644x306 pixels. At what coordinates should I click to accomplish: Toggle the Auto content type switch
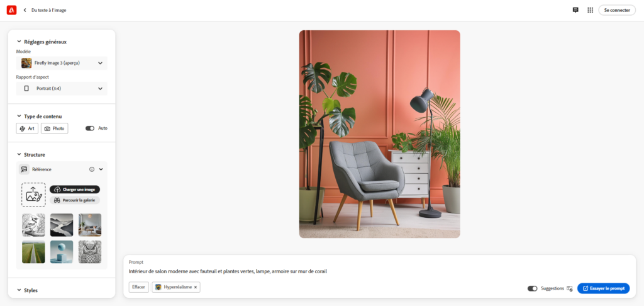90,128
